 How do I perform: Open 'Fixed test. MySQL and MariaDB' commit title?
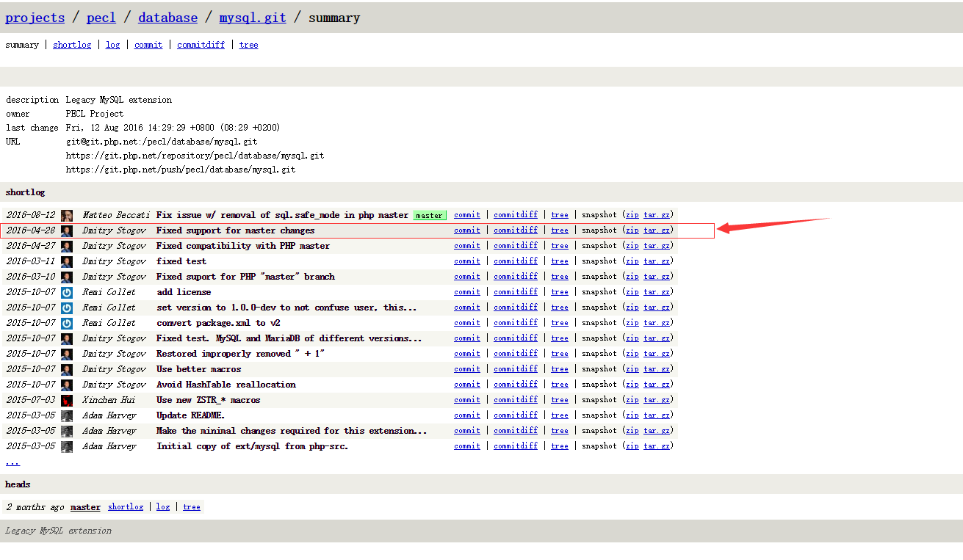point(289,338)
